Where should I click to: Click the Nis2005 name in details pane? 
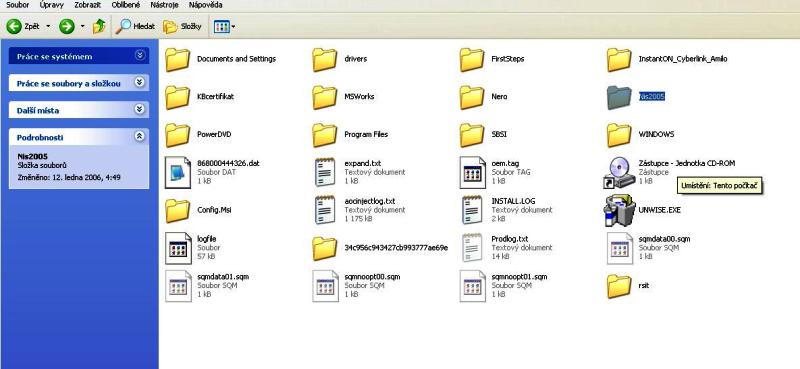point(32,157)
